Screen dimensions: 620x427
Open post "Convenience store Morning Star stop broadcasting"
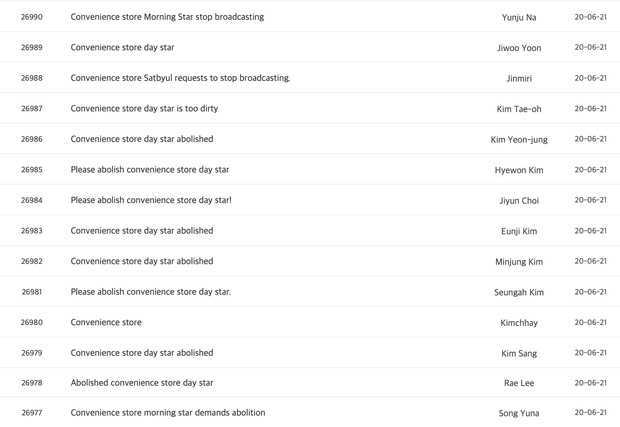click(167, 17)
